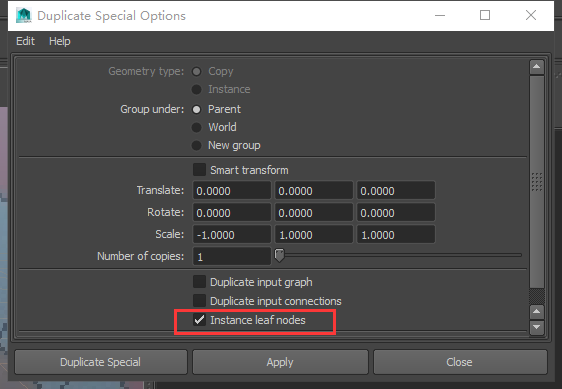Click the Number of copies input field

(x=232, y=256)
